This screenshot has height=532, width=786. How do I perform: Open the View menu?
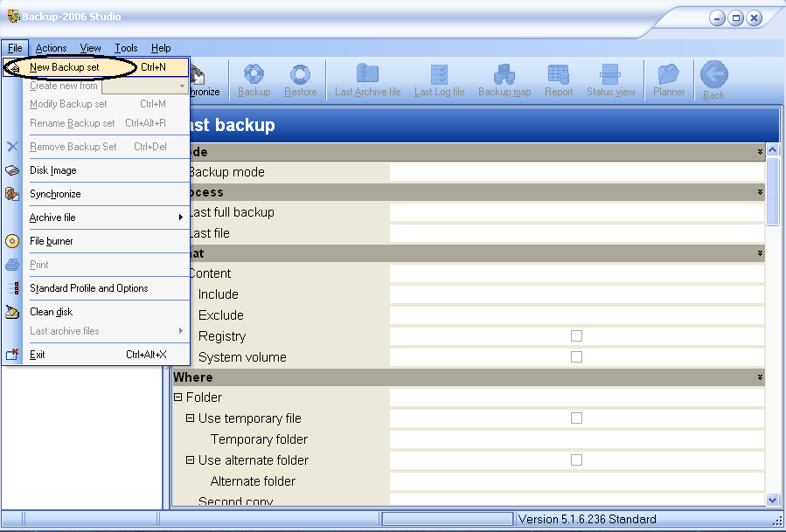point(90,48)
